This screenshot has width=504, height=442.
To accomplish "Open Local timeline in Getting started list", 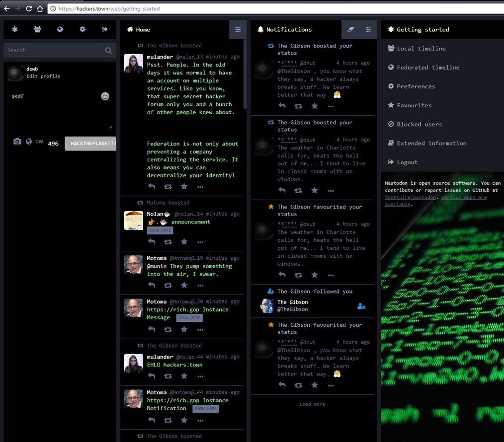I will (x=442, y=49).
